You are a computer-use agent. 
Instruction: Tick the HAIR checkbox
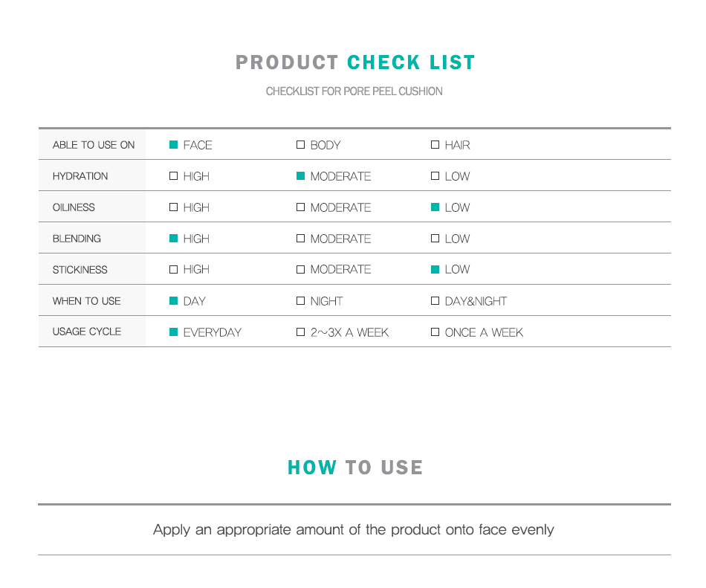tap(435, 145)
